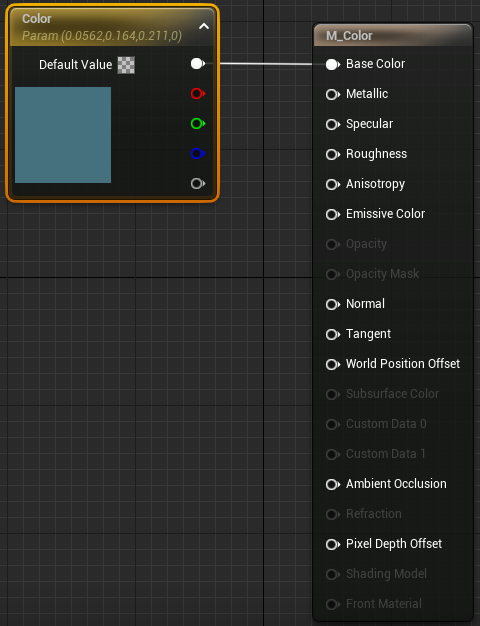Viewport: 480px width, 626px height.
Task: Click the Normal input pin
Action: pyautogui.click(x=333, y=304)
